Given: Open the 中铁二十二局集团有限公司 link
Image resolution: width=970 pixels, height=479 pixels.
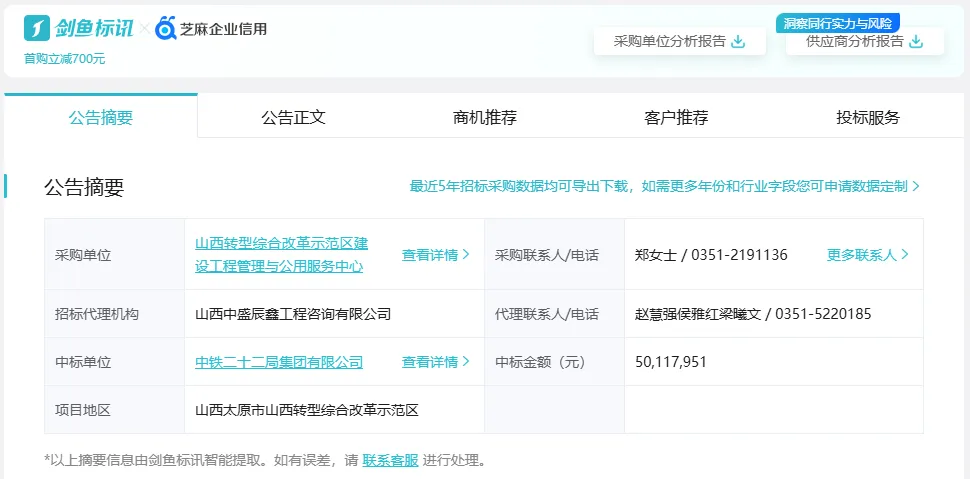Looking at the screenshot, I should pyautogui.click(x=279, y=362).
